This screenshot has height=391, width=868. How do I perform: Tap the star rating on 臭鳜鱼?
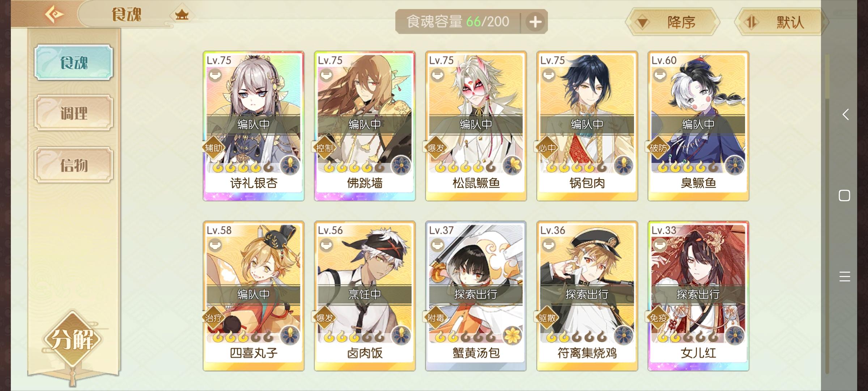(687, 167)
